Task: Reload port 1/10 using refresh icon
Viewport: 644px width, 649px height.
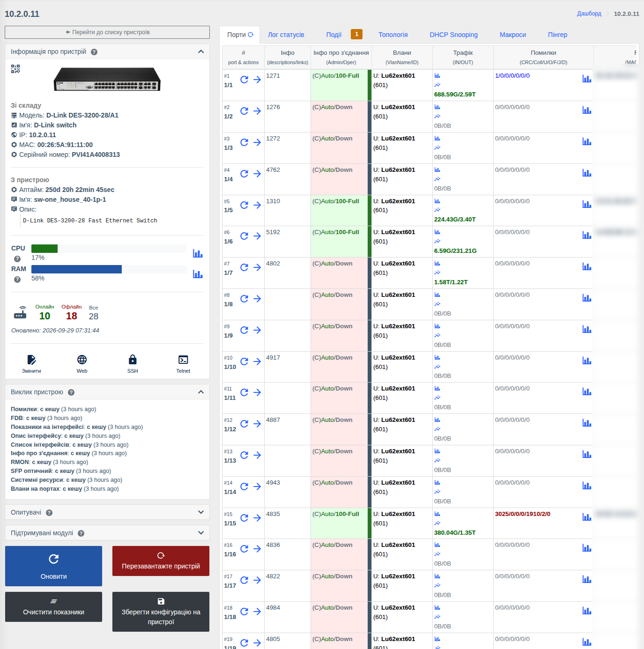Action: (x=244, y=361)
